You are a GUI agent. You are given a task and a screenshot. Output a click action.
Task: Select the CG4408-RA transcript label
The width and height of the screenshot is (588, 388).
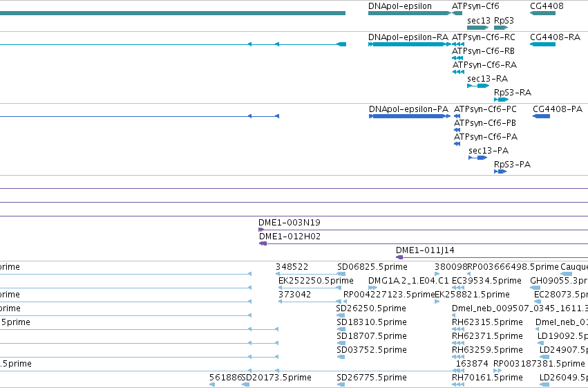(555, 37)
